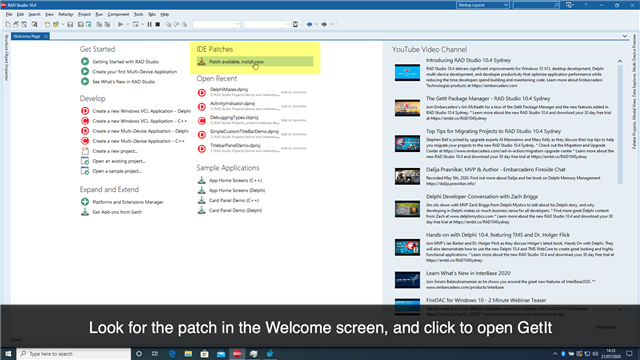This screenshot has height=360, width=640.
Task: Open the second empty toolbar combo box
Action: coord(267,24)
